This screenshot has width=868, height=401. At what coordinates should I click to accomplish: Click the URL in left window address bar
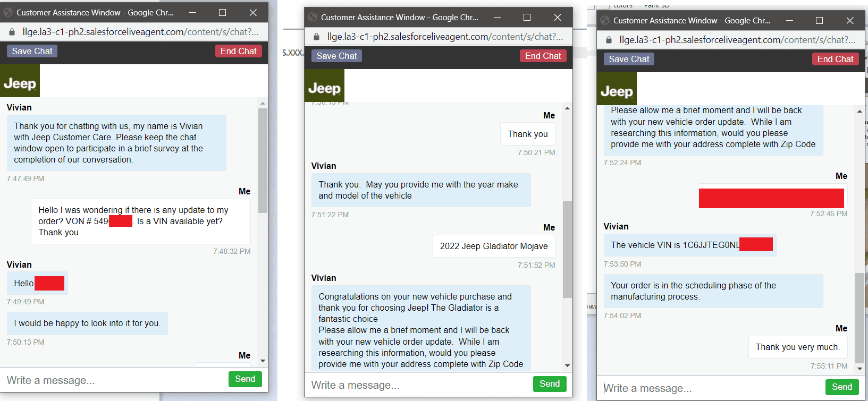tap(140, 32)
